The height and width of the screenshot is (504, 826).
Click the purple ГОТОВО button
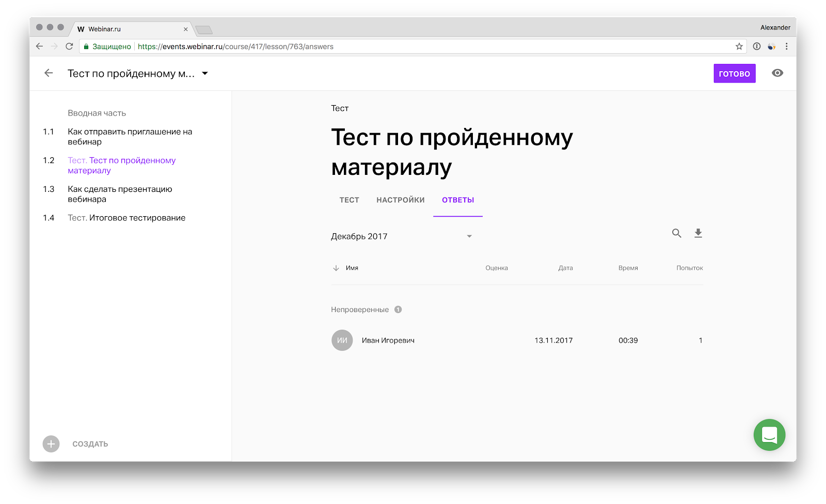[x=735, y=73]
